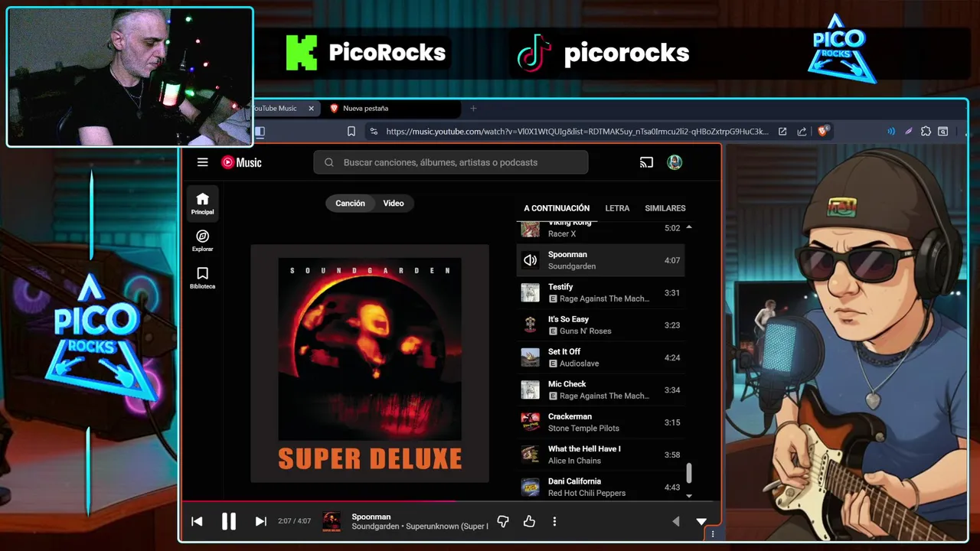This screenshot has width=980, height=551.
Task: Play Dani California from queue
Action: [600, 487]
